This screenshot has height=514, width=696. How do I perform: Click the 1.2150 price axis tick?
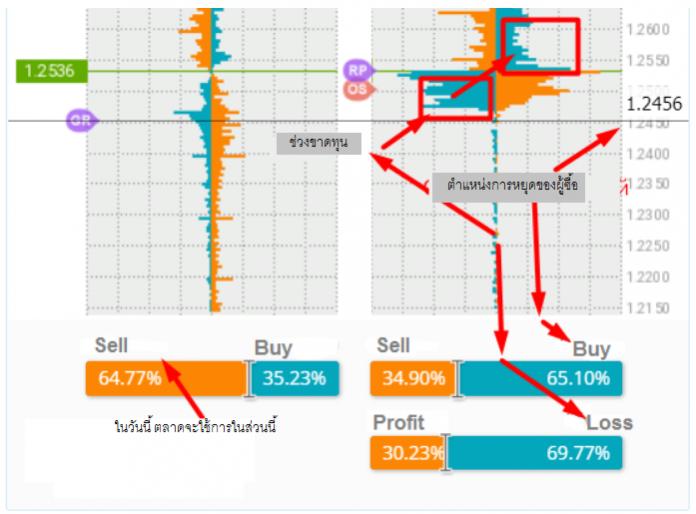(x=648, y=308)
